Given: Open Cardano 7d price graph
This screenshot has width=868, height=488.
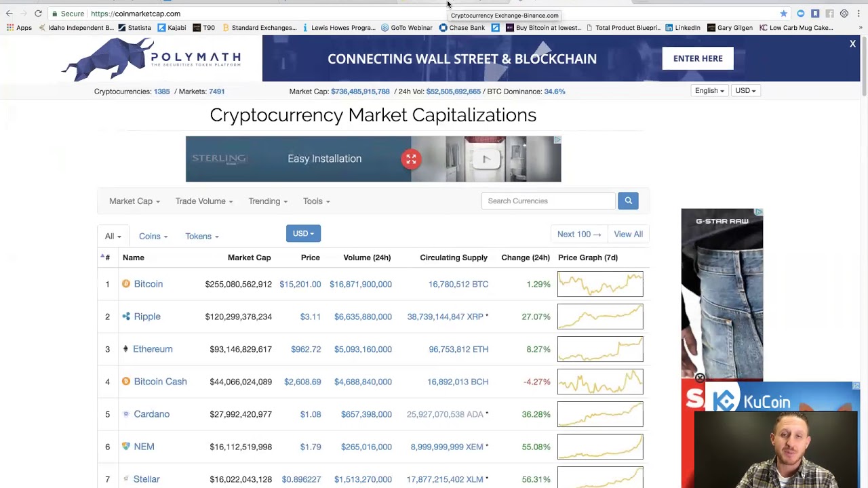Looking at the screenshot, I should pos(600,414).
